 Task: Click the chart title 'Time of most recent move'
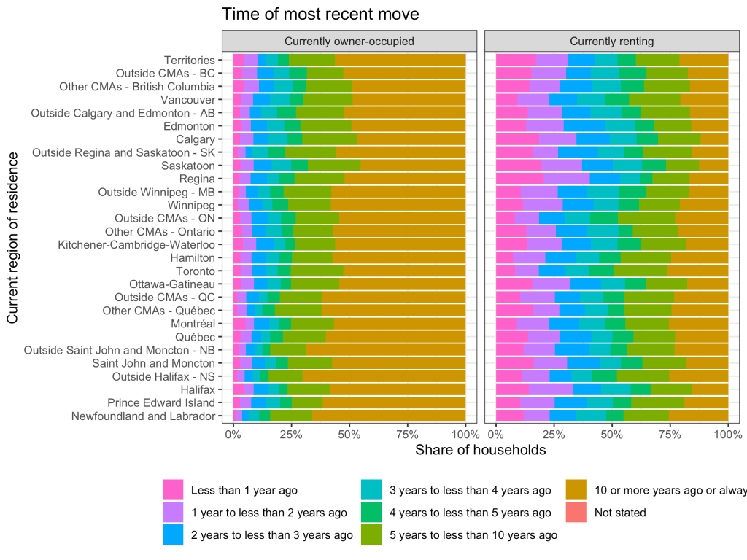click(320, 14)
